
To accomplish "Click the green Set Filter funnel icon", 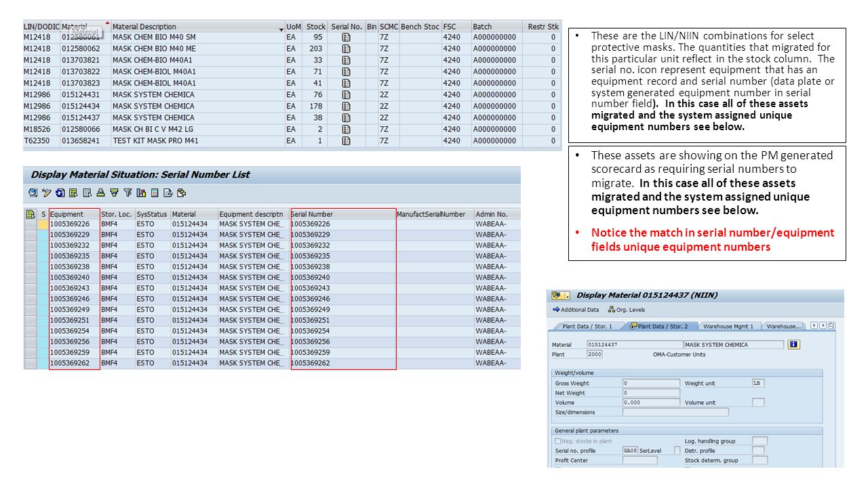I will coord(114,192).
